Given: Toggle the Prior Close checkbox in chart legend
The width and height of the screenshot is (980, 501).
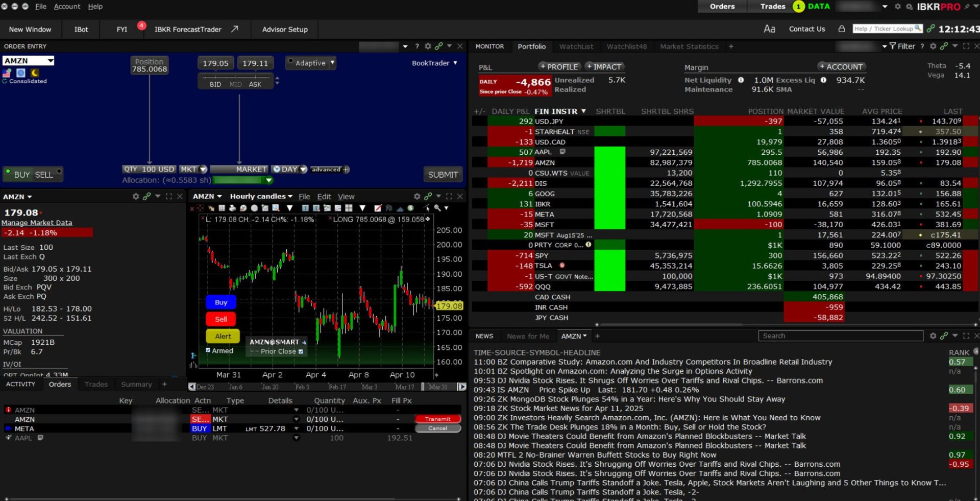Looking at the screenshot, I should pos(301,351).
